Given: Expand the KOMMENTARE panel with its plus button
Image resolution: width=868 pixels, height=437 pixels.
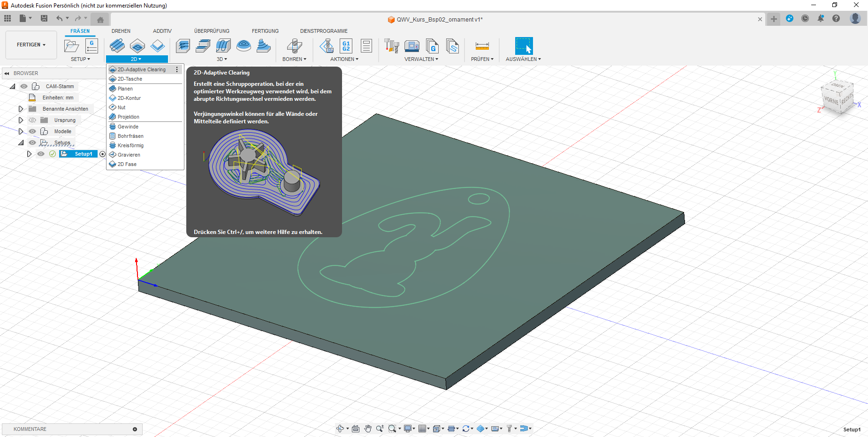Looking at the screenshot, I should pyautogui.click(x=135, y=429).
